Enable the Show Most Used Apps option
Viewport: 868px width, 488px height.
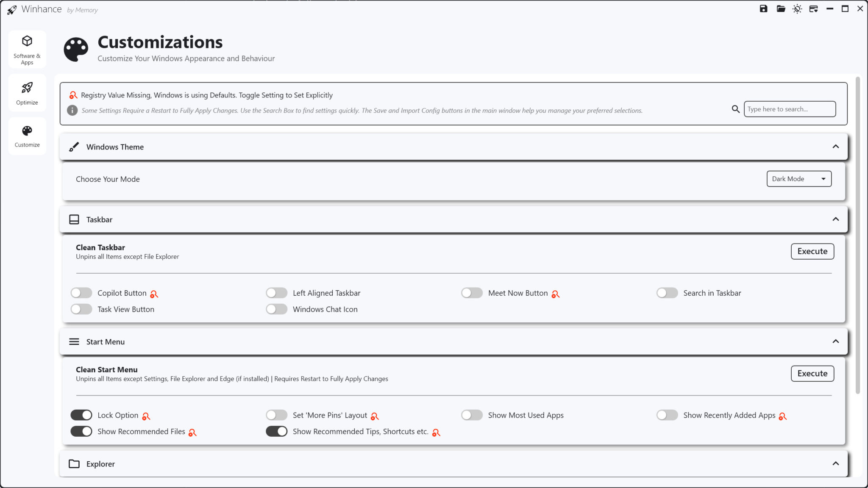472,415
